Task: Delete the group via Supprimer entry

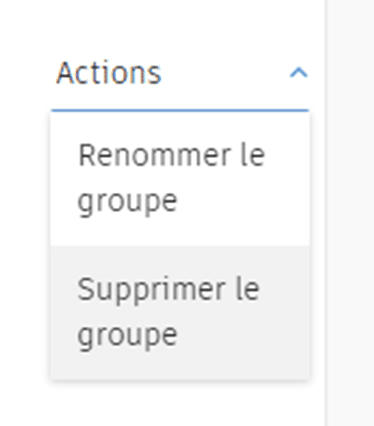Action: point(180,312)
